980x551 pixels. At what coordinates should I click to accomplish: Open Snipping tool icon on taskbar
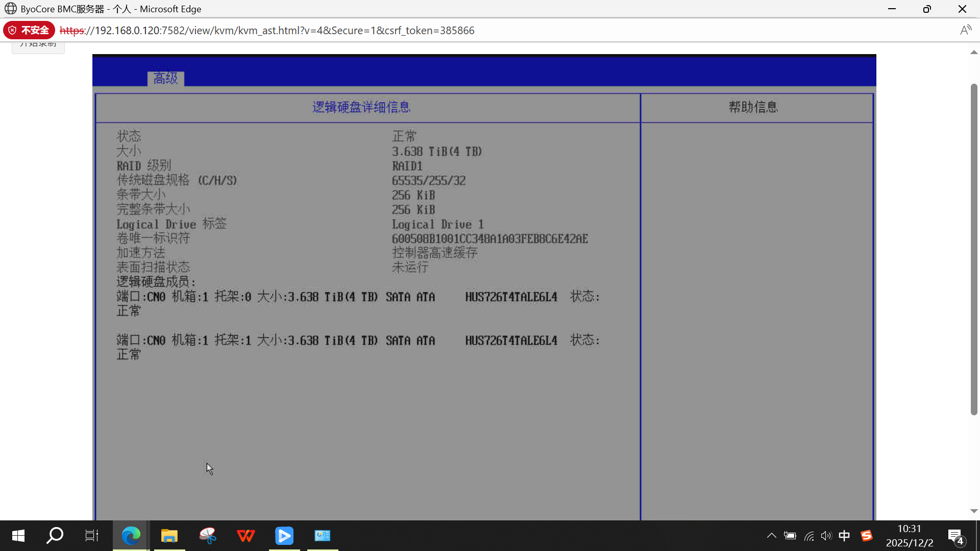click(207, 535)
